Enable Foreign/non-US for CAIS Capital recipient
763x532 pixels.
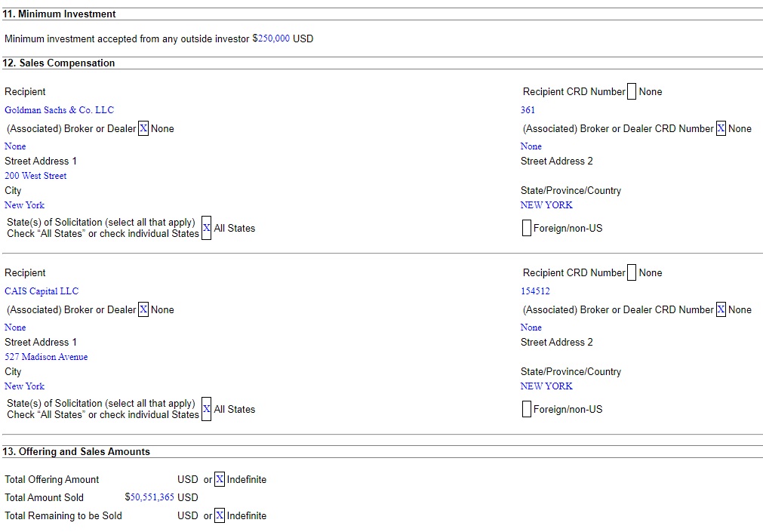527,409
